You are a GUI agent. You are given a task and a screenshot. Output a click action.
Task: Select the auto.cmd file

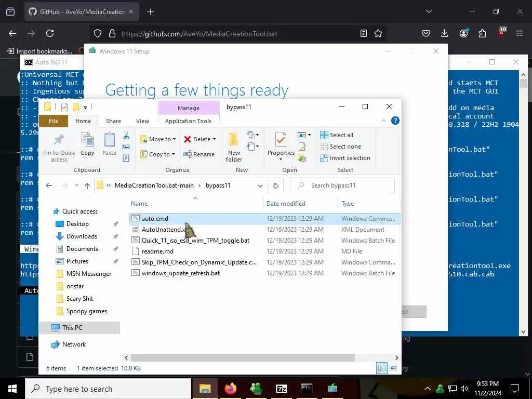coord(264,219)
